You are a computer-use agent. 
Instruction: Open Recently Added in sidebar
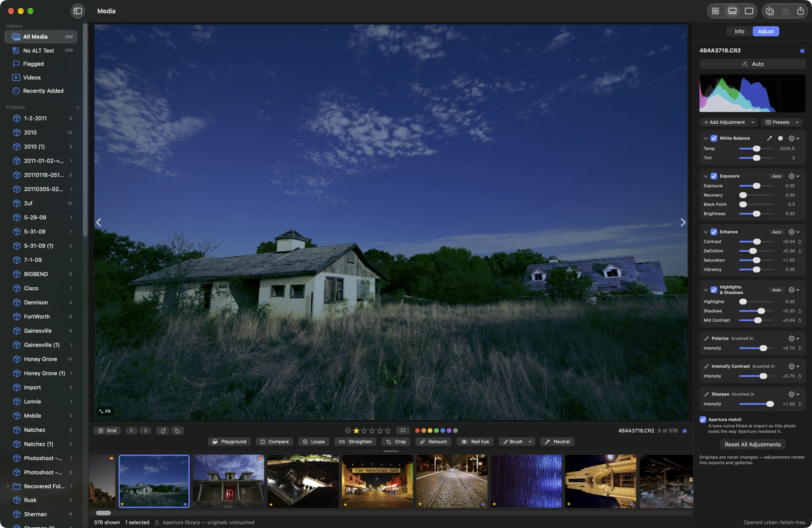click(x=41, y=91)
